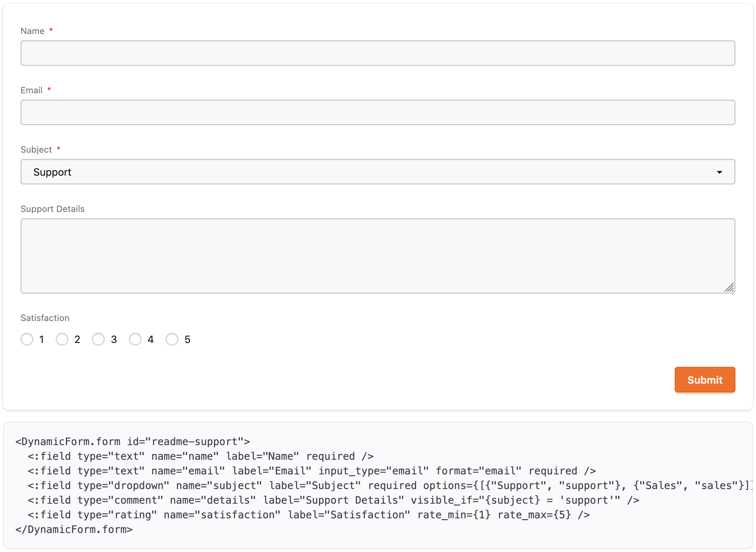Click the Support Details label
This screenshot has height=552, width=756.
point(52,209)
